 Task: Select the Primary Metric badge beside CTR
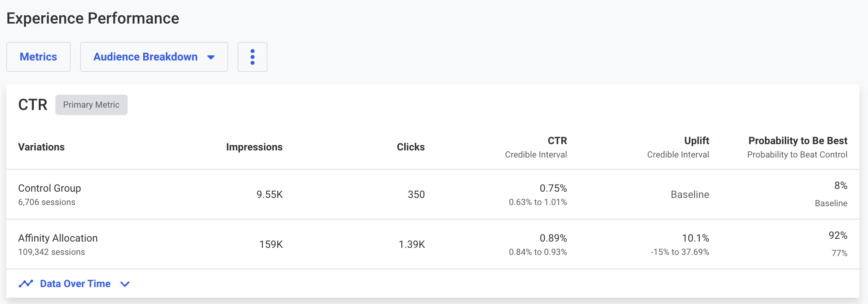[91, 104]
